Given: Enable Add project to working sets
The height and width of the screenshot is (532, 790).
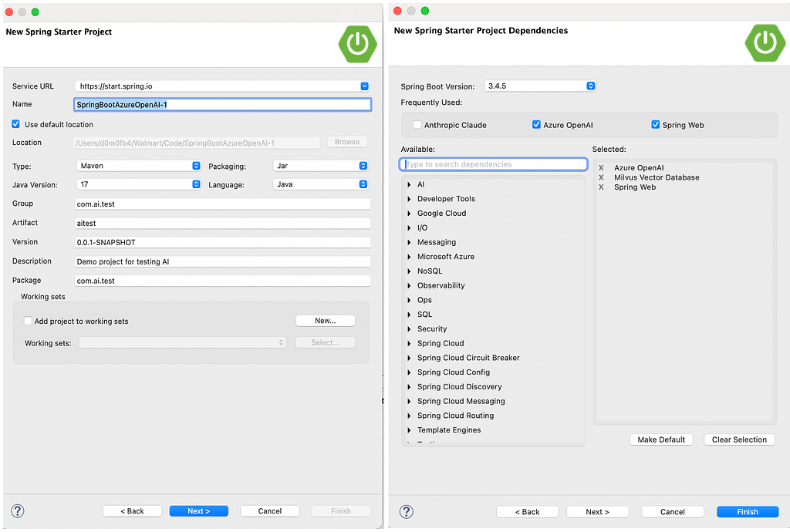Looking at the screenshot, I should coord(29,321).
